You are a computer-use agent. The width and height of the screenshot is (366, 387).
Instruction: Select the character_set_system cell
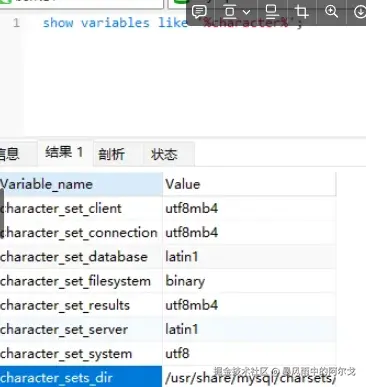(81, 354)
